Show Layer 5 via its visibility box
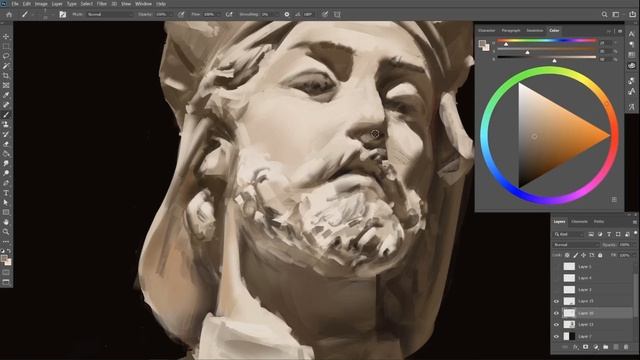Image resolution: width=640 pixels, height=360 pixels. (556, 267)
